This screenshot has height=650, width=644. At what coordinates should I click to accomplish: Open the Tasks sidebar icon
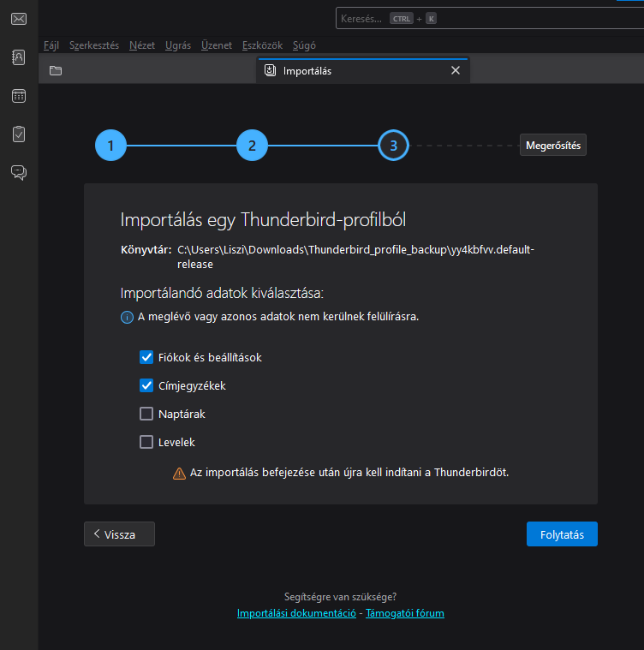[19, 134]
